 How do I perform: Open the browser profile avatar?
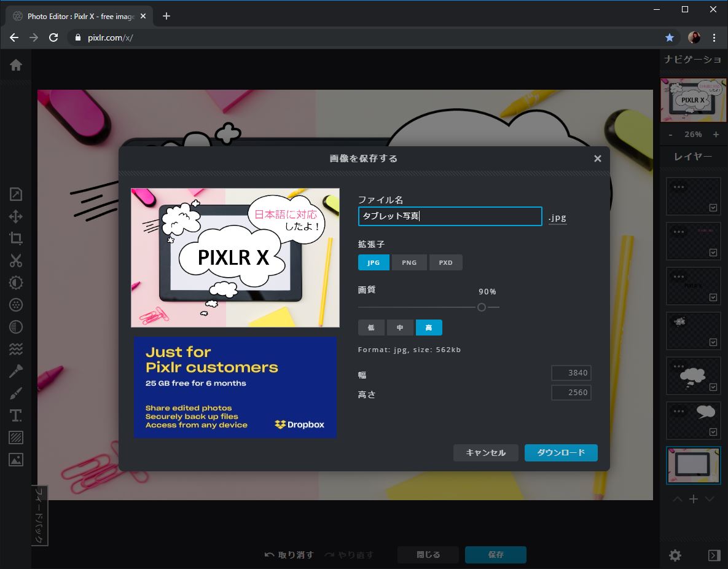pyautogui.click(x=694, y=37)
